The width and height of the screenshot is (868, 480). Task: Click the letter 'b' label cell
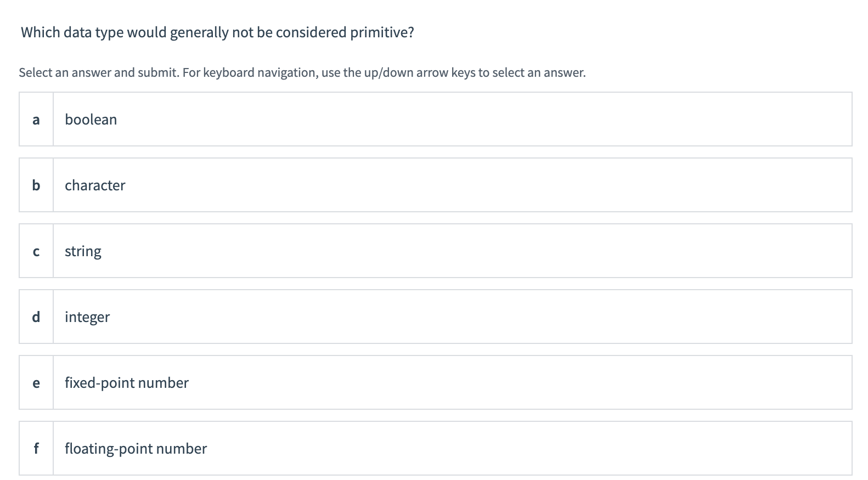(36, 185)
